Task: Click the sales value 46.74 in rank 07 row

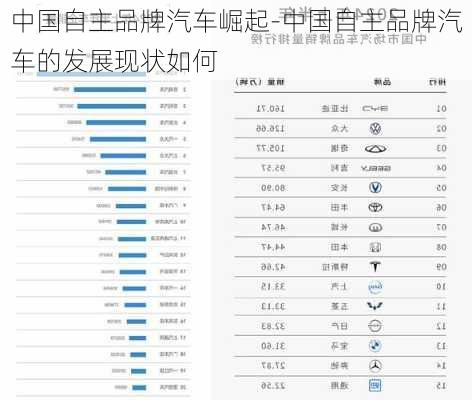Action: [x=273, y=227]
